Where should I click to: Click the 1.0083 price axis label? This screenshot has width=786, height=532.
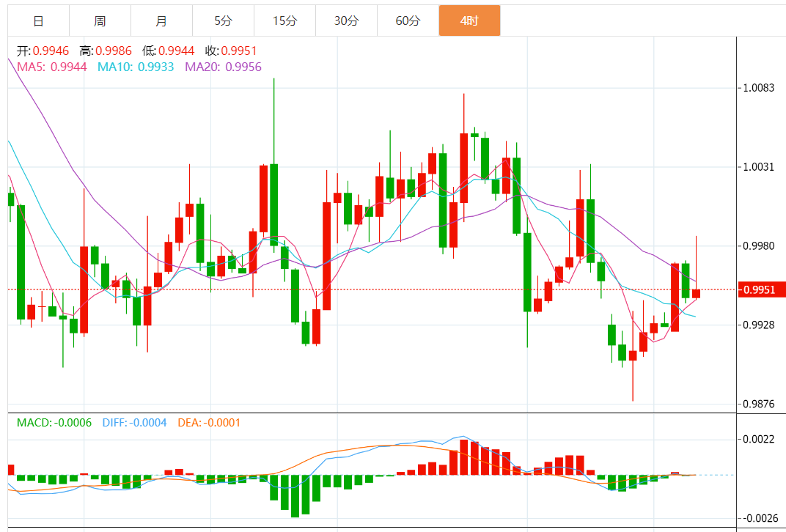point(759,88)
